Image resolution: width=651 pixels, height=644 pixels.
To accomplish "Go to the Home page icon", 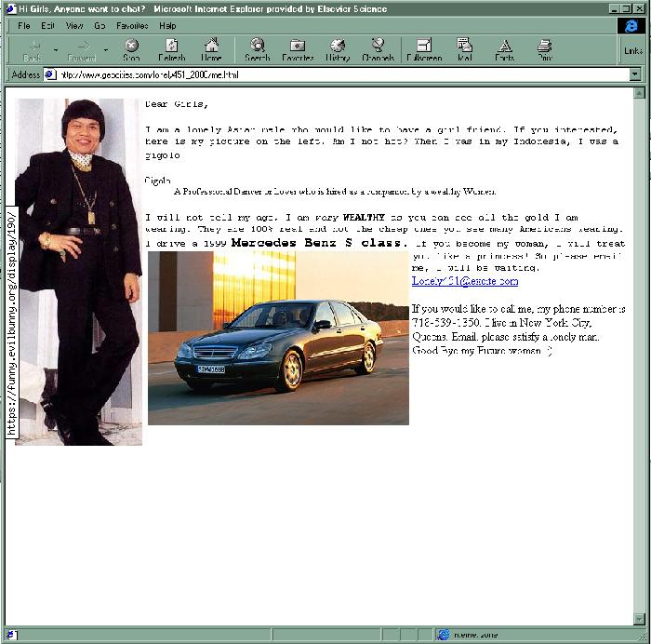I will (211, 50).
